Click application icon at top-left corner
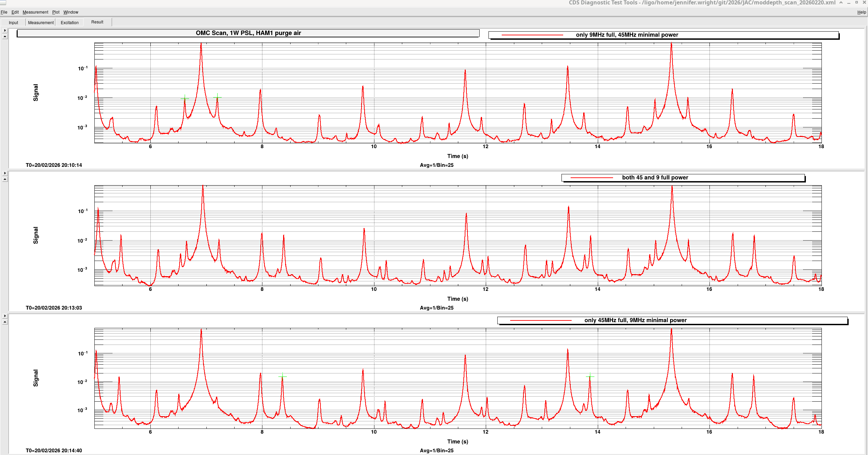The width and height of the screenshot is (868, 455). (3, 2)
